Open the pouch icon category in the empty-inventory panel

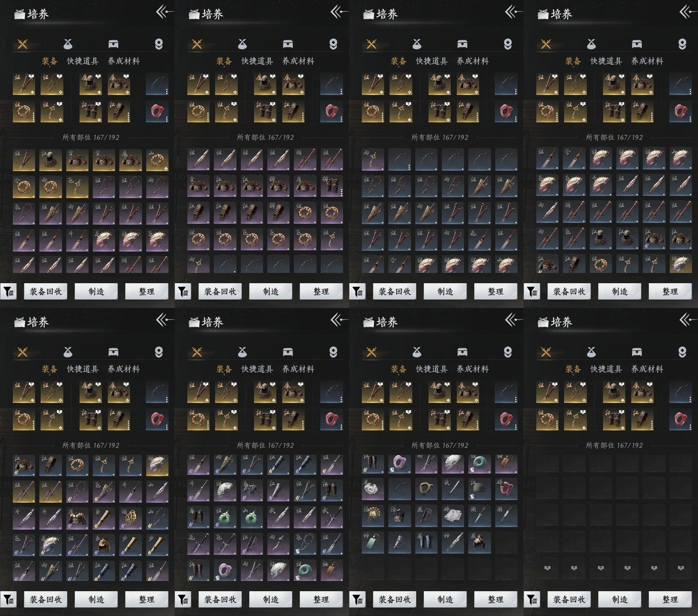click(x=591, y=352)
